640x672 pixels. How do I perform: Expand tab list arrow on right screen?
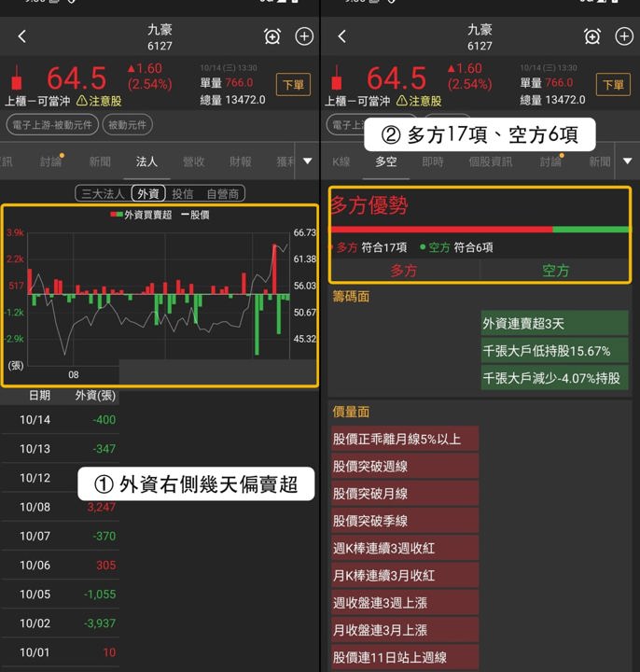[627, 161]
